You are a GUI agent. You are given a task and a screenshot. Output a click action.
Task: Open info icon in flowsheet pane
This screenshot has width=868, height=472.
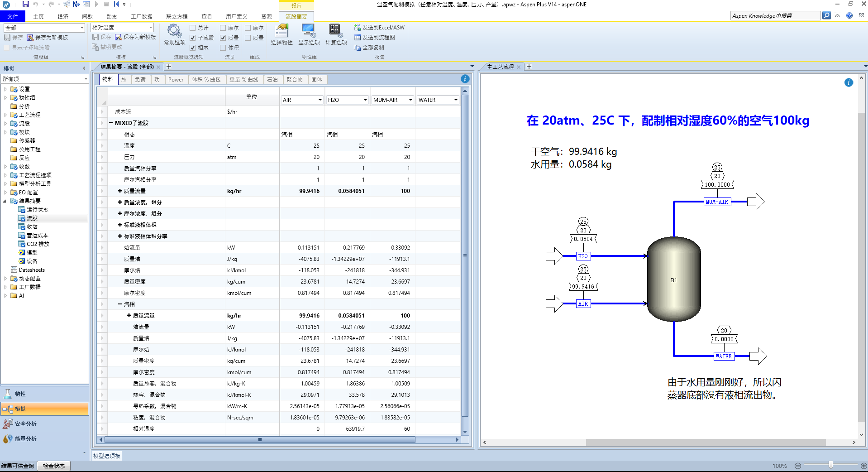[849, 82]
